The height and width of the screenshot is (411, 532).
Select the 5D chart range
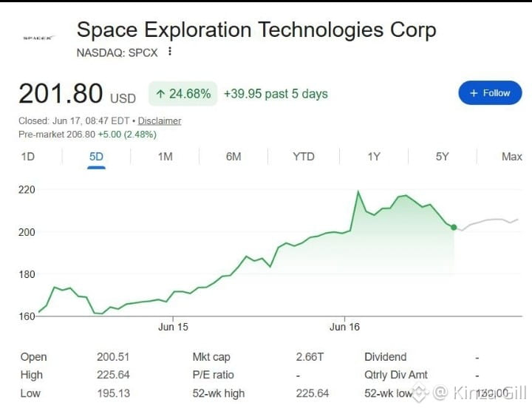pyautogui.click(x=96, y=157)
